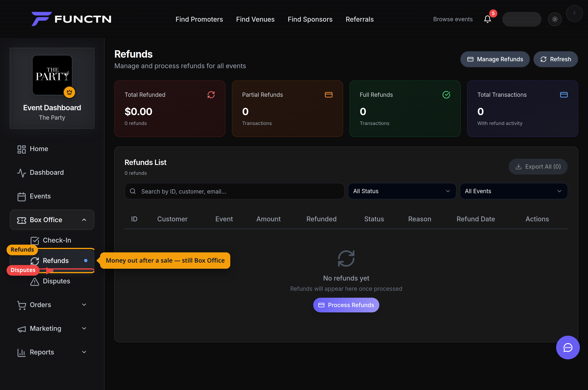Click the gold crown badge on the logo
The height and width of the screenshot is (390, 588).
(69, 92)
